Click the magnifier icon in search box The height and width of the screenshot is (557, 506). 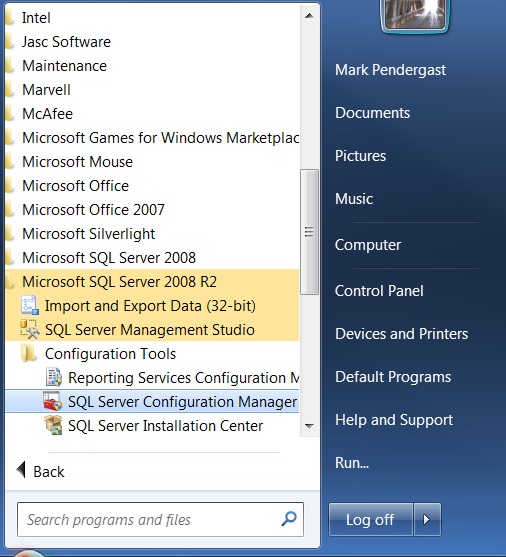pos(289,519)
